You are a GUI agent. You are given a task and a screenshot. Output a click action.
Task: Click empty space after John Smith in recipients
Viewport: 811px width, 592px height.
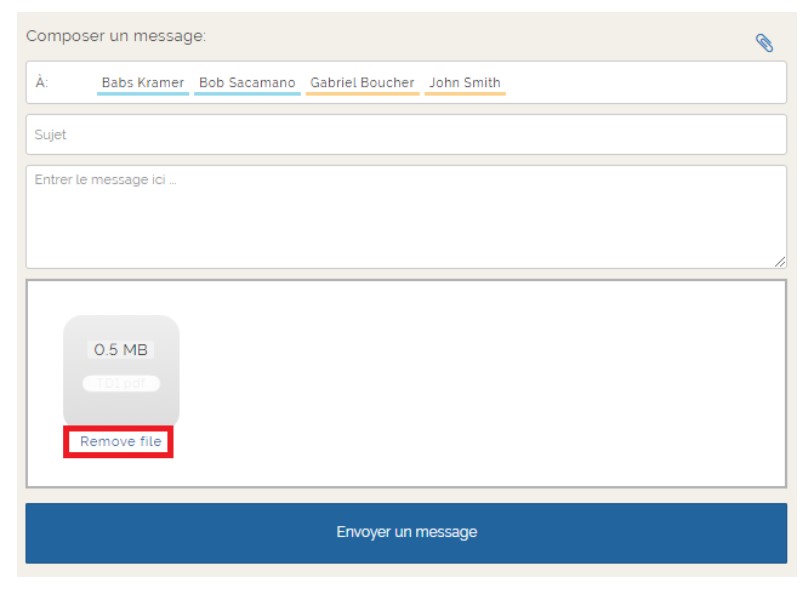tap(640, 83)
